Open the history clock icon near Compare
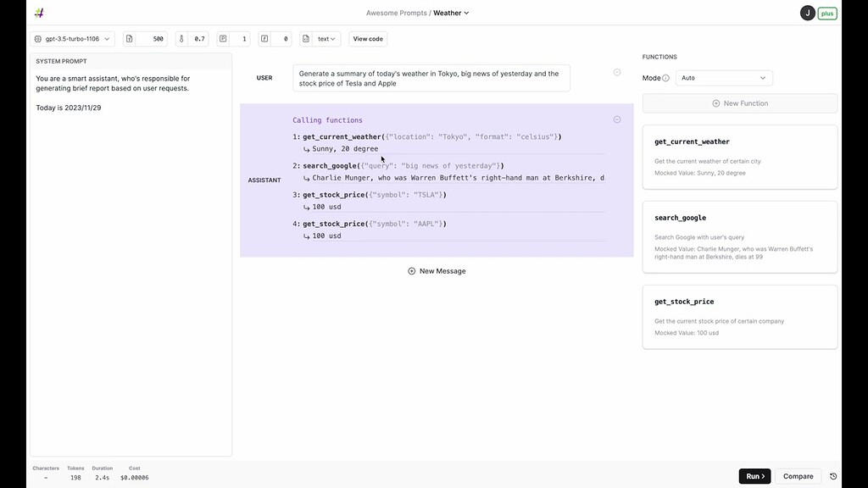The height and width of the screenshot is (488, 868). click(832, 476)
